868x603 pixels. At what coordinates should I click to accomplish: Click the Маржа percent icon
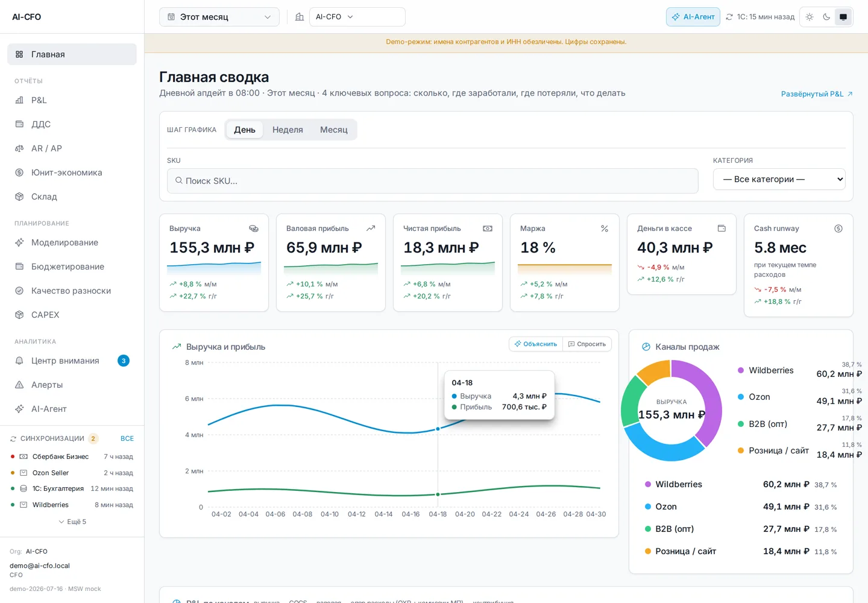(x=605, y=229)
